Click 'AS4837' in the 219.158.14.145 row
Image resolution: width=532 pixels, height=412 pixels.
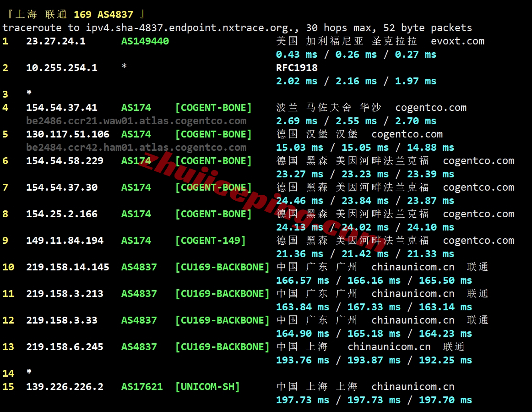(139, 267)
